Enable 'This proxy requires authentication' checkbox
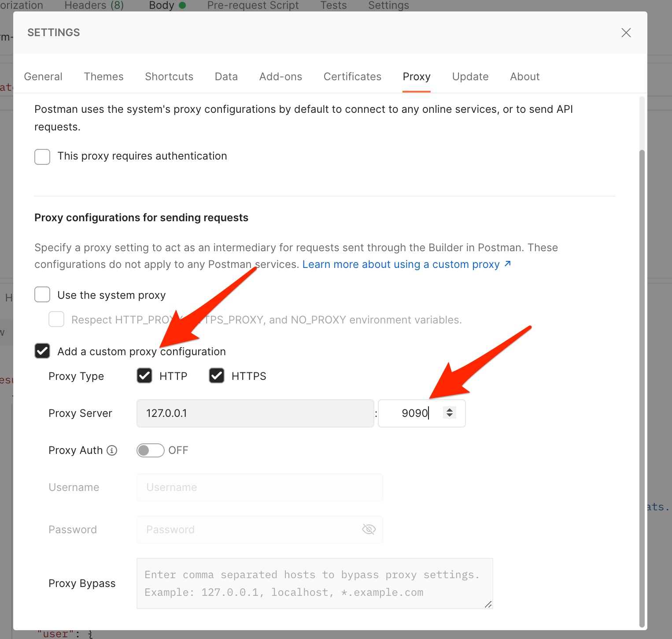 (x=42, y=156)
